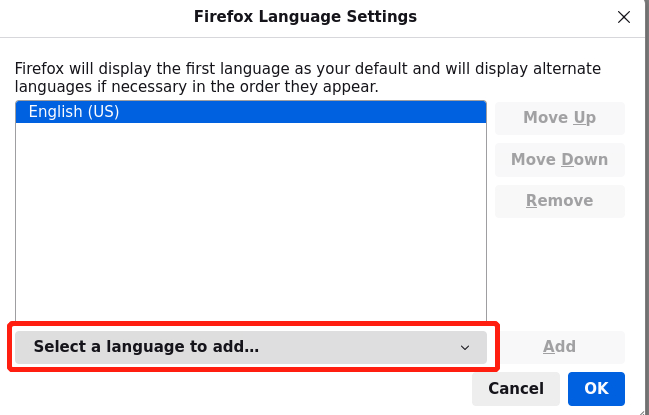
Task: Click the Add button
Action: [559, 347]
